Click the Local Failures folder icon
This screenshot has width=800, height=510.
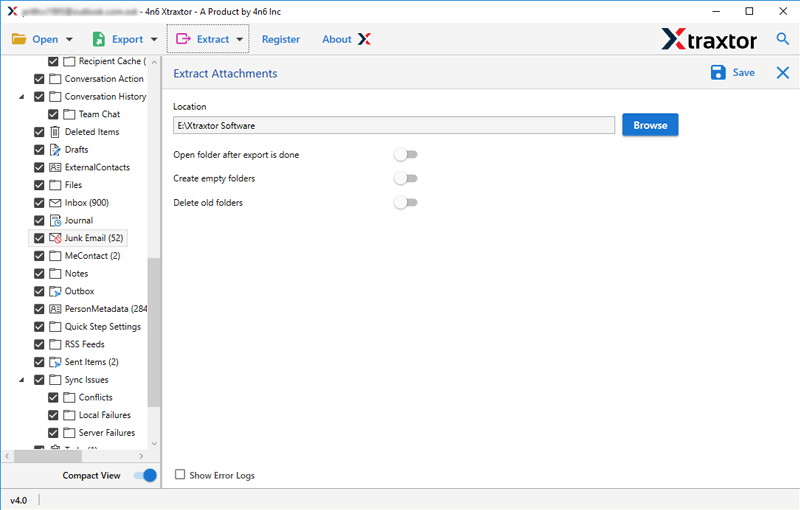tap(69, 415)
